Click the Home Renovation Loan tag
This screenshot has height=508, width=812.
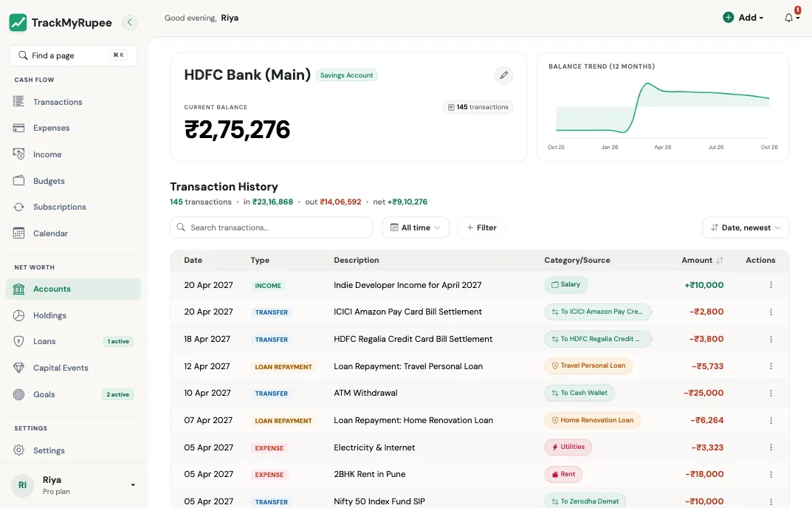593,420
